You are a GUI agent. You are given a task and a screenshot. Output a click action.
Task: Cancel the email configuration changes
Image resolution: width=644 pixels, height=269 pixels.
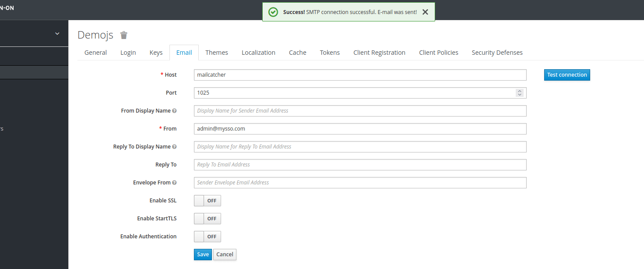225,254
